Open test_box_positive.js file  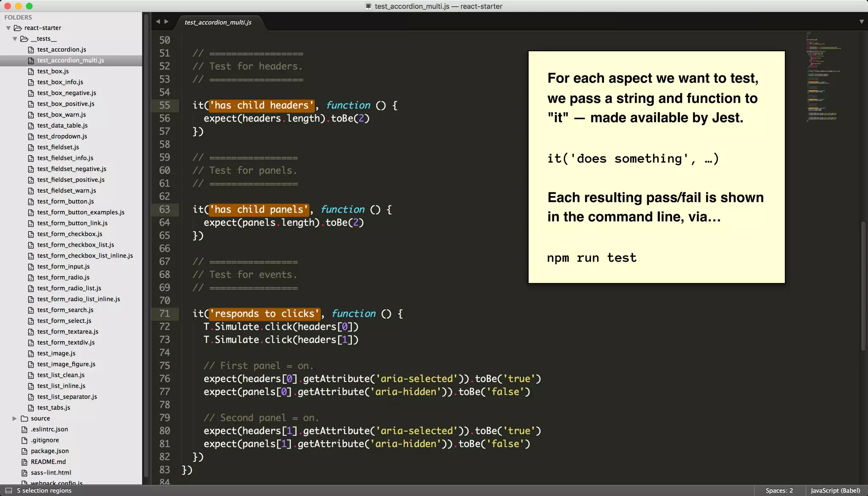[66, 104]
